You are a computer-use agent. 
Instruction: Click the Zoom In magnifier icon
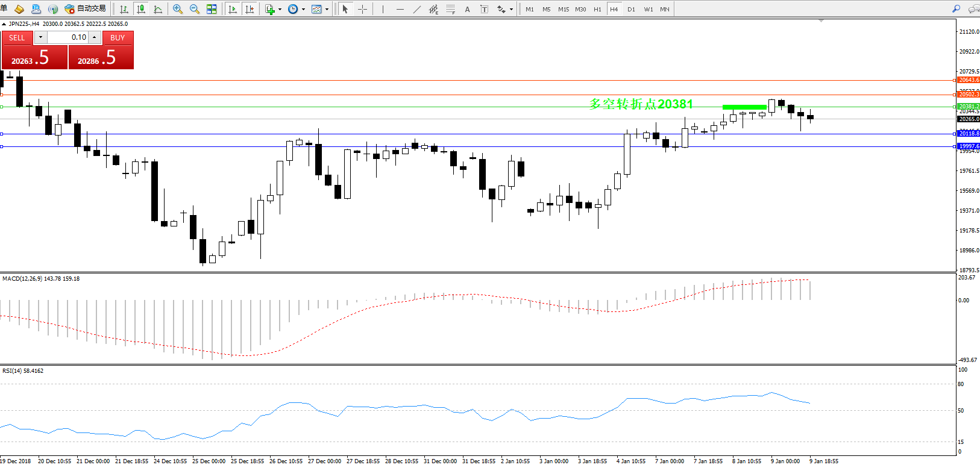(178, 9)
